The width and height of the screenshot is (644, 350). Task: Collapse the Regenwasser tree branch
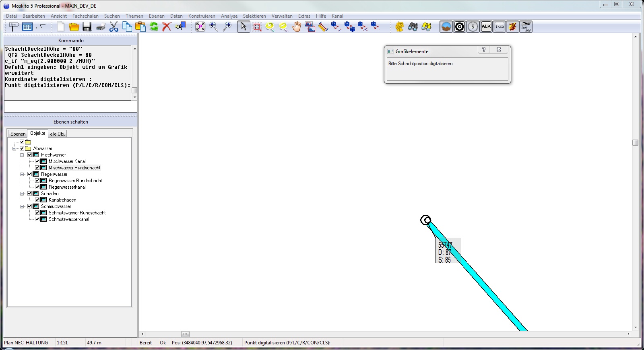22,174
